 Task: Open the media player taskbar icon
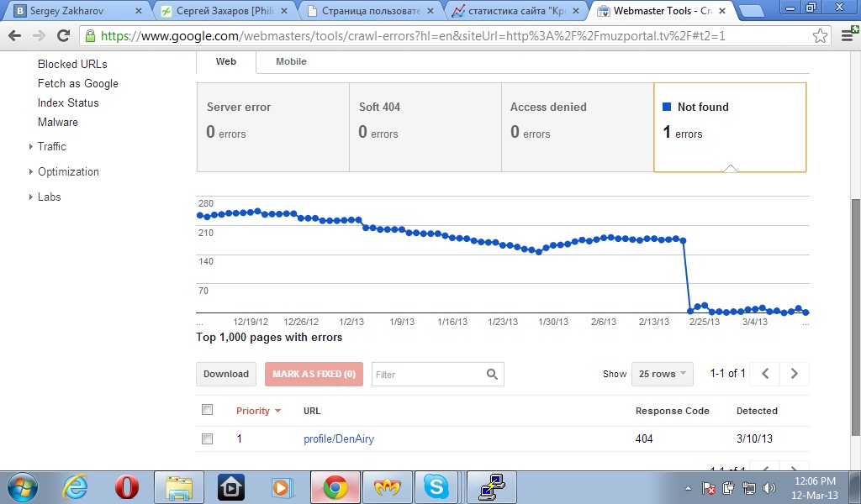click(x=283, y=487)
